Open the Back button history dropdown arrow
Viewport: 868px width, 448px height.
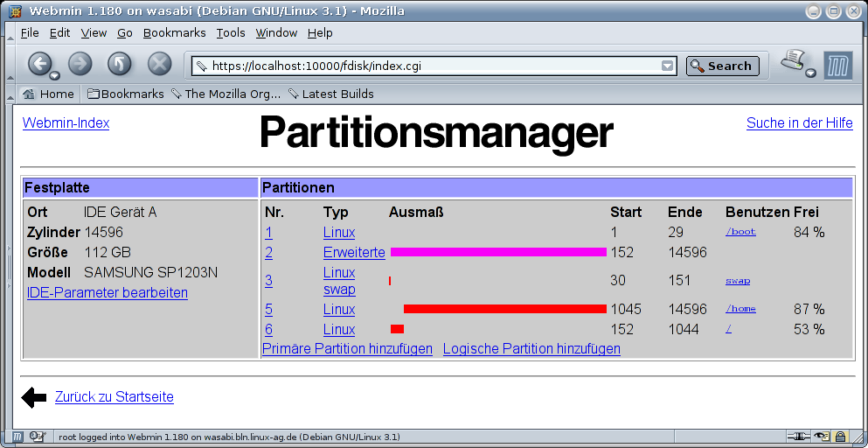pyautogui.click(x=54, y=75)
